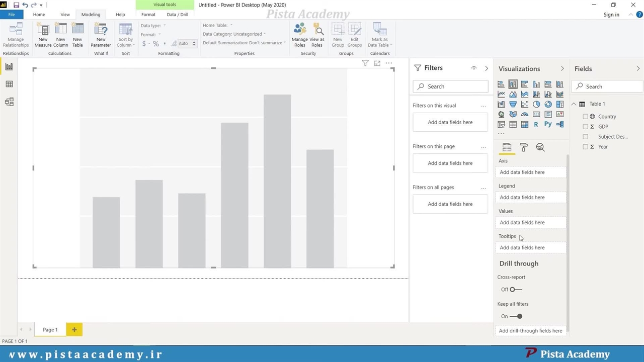Open the Home ribbon tab
Screen dimensions: 644x362
coord(39,15)
